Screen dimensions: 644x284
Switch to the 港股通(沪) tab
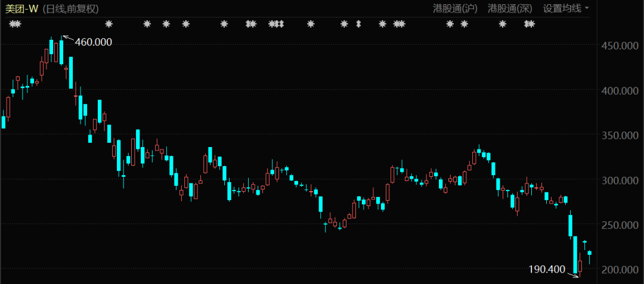[454, 8]
